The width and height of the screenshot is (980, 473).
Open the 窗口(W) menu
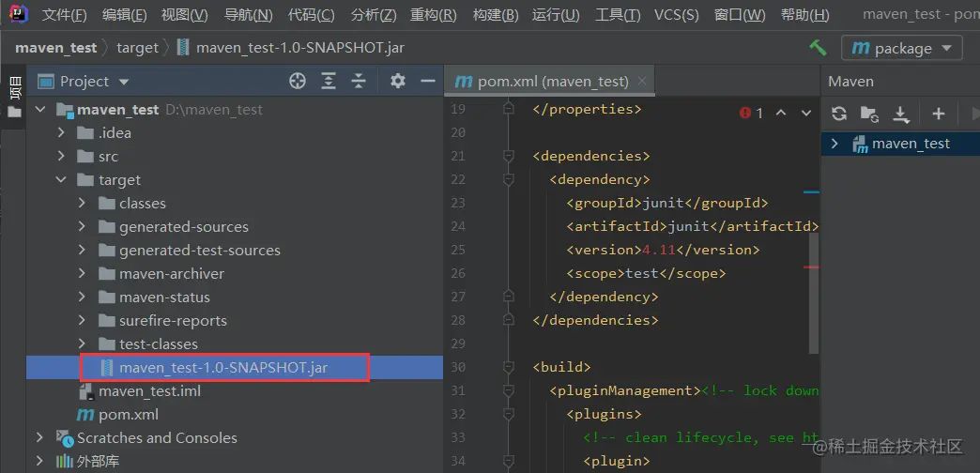[740, 15]
